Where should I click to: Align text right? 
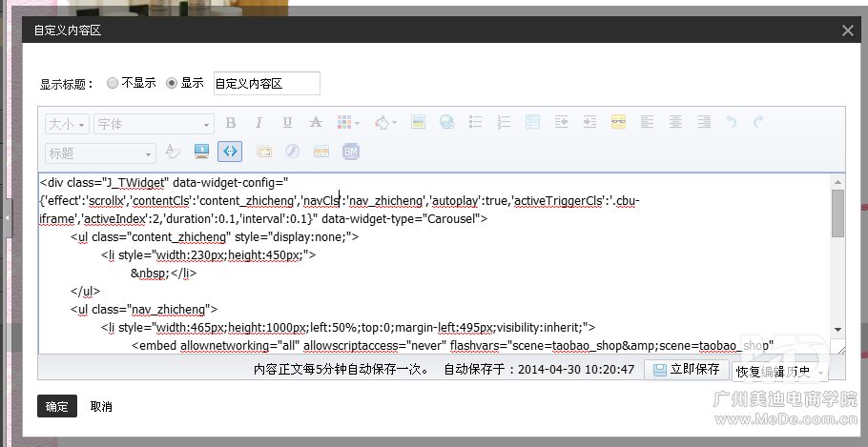(704, 123)
